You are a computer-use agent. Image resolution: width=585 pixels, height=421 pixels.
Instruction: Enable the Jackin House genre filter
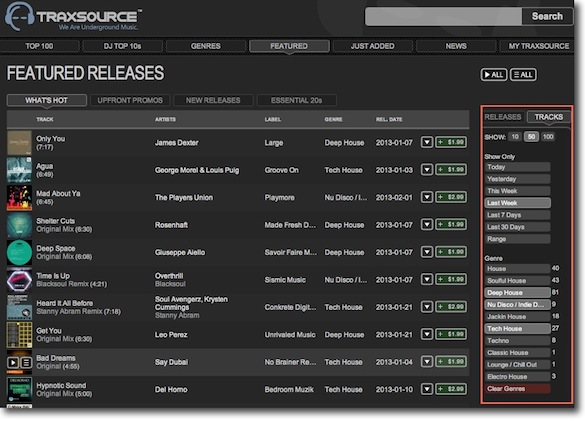click(x=517, y=316)
